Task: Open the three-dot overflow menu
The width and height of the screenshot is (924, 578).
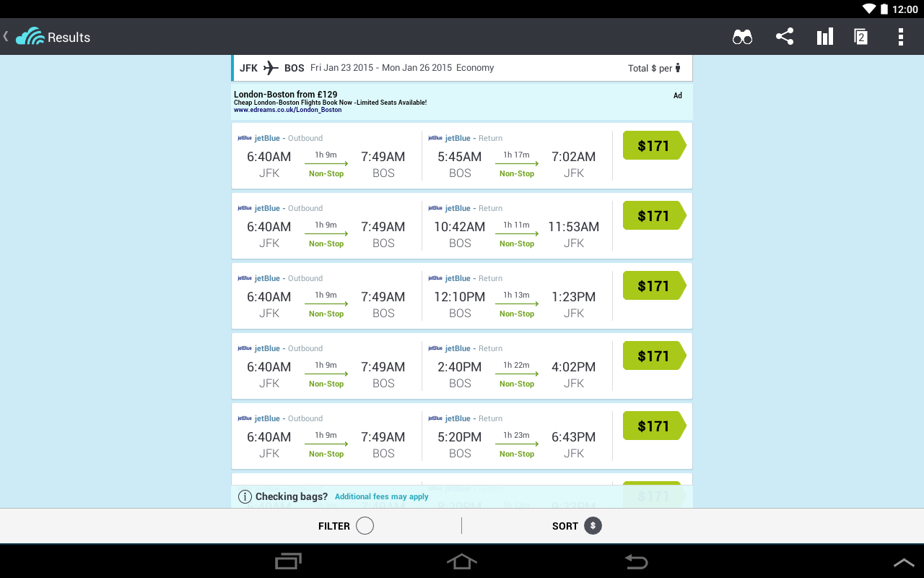Action: (900, 37)
